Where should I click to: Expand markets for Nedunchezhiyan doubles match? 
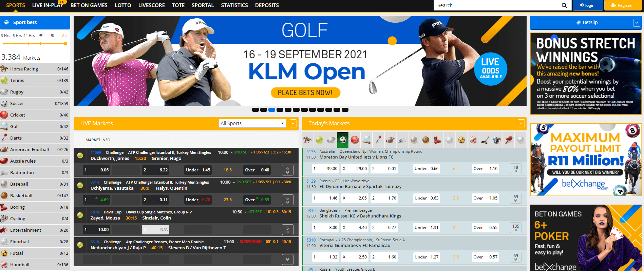pyautogui.click(x=287, y=259)
